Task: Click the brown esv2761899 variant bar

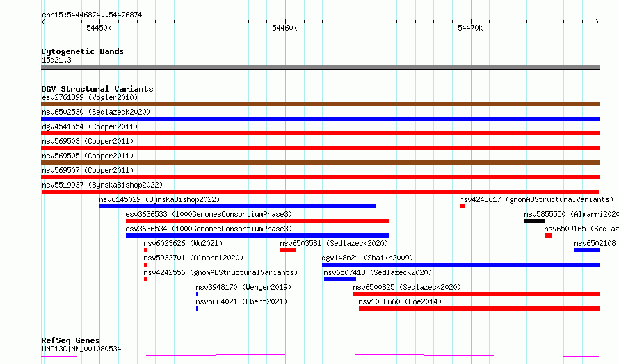Action: [320, 104]
